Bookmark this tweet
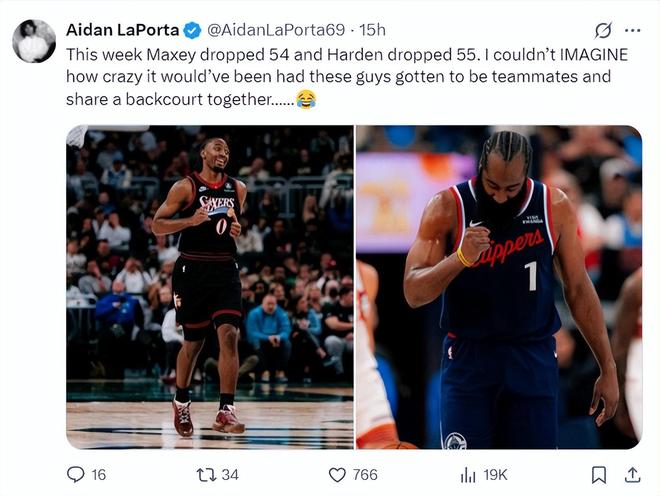This screenshot has height=496, width=660. click(x=599, y=475)
